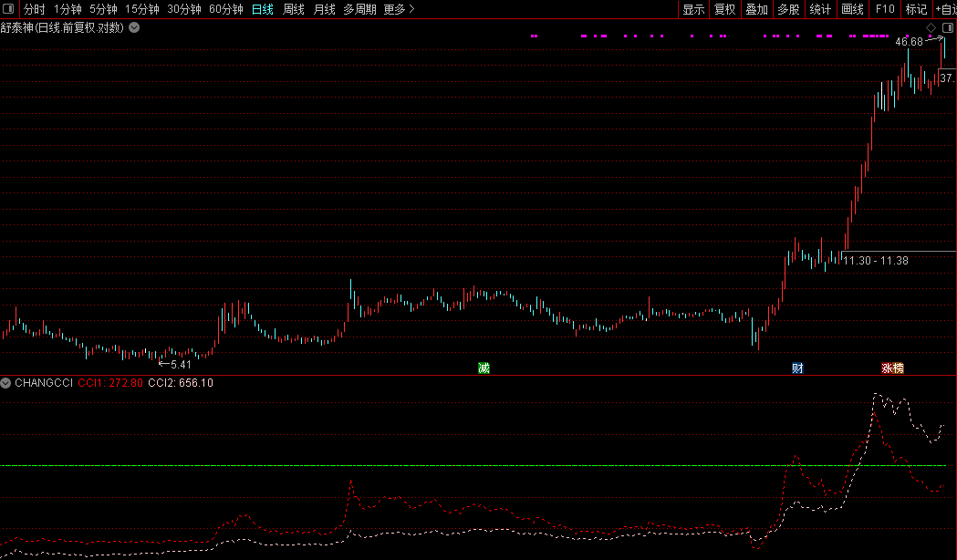Click the 46.68 high price label
Screen dimensions: 957x560
tap(909, 42)
